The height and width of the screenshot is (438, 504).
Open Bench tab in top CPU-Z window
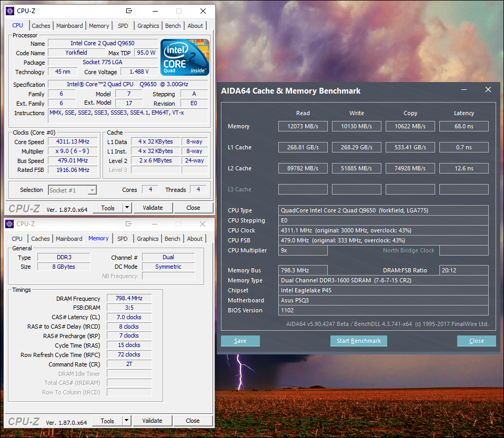pos(173,26)
